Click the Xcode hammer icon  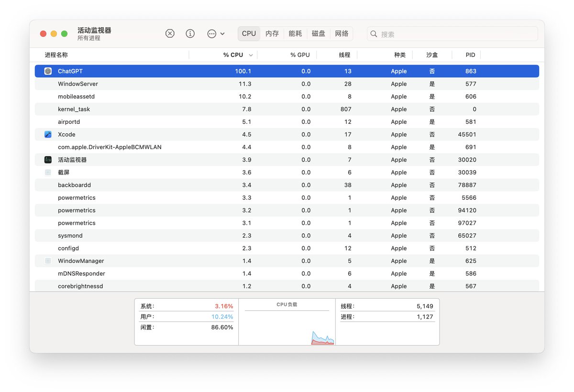tap(48, 134)
